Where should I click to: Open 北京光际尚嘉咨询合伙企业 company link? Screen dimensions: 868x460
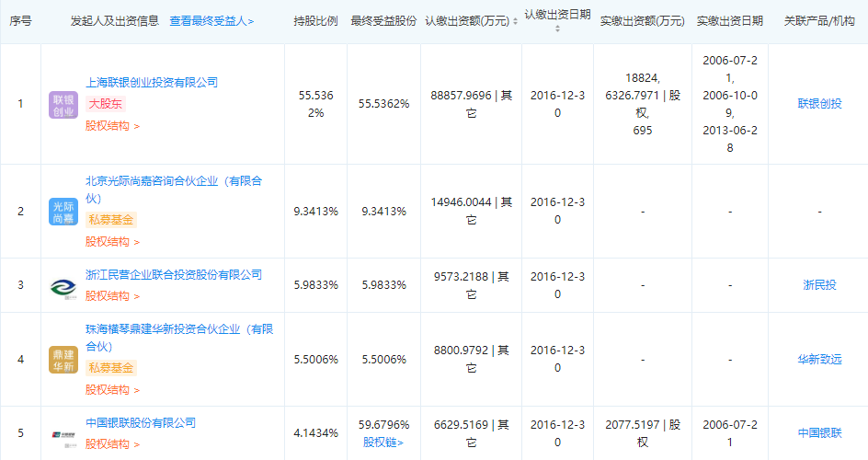click(174, 190)
